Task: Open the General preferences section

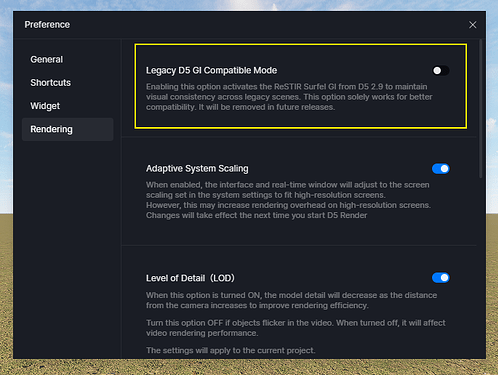Action: coord(47,59)
